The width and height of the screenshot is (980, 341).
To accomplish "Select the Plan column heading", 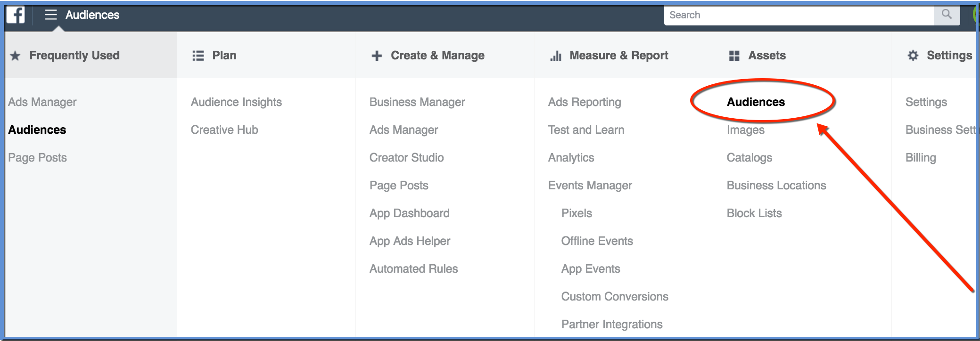I will click(224, 56).
